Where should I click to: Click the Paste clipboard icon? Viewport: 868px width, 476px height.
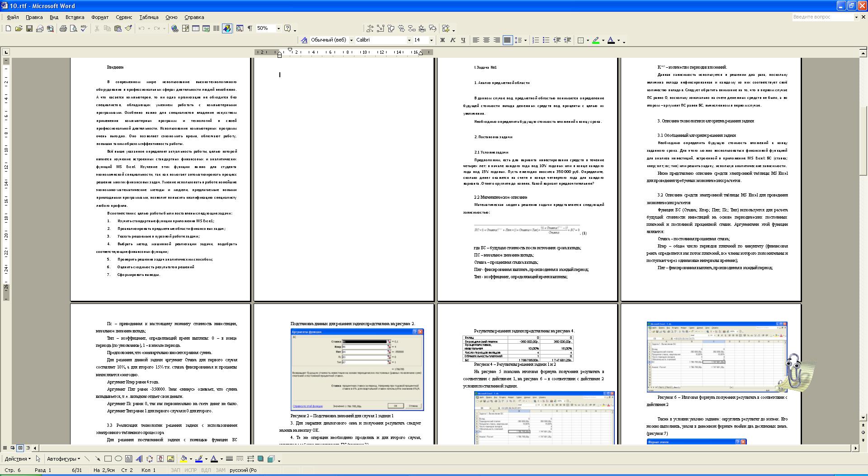pyautogui.click(x=118, y=28)
